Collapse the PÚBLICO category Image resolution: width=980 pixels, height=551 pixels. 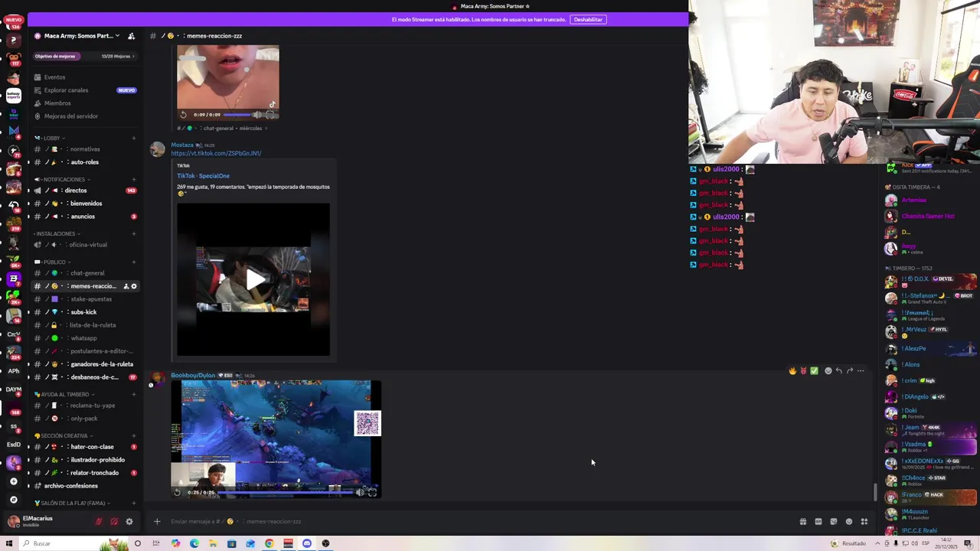pyautogui.click(x=53, y=262)
